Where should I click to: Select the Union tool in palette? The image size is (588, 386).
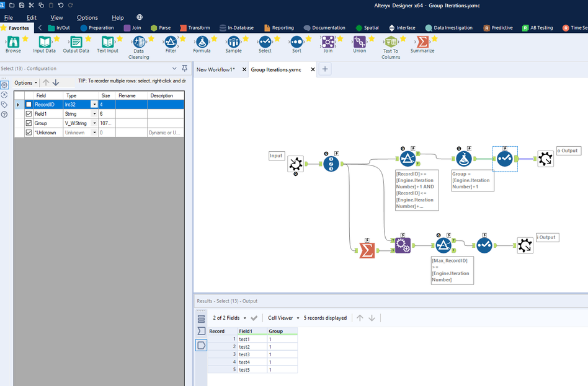point(359,45)
